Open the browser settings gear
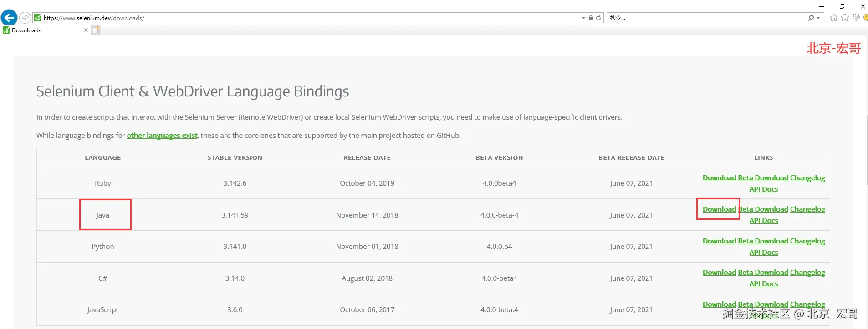868x329 pixels. 856,18
